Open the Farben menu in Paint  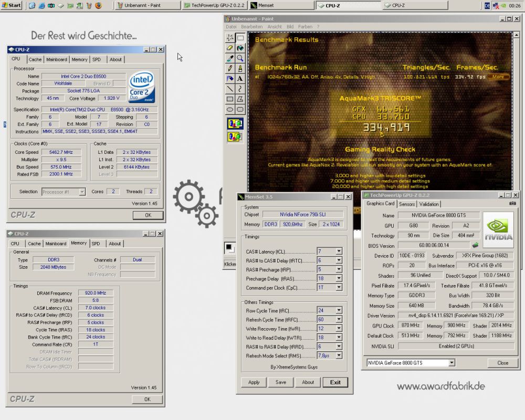click(x=305, y=26)
